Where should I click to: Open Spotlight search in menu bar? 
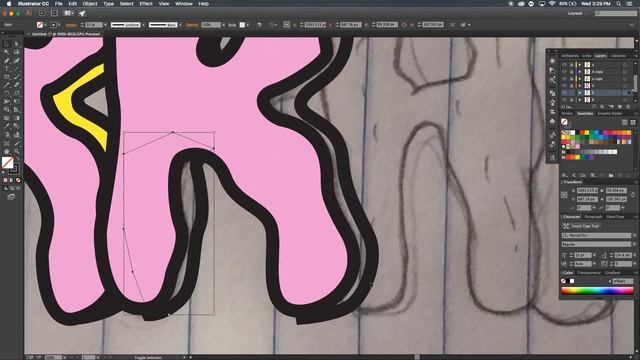(x=619, y=4)
